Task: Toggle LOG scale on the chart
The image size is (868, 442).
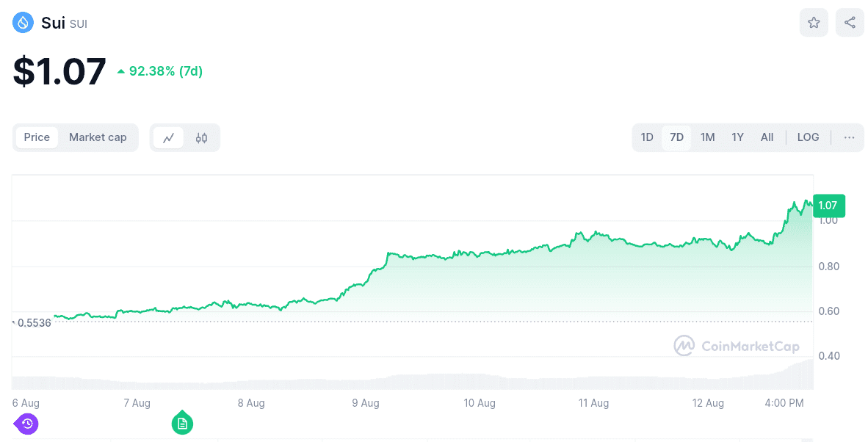Action: [x=808, y=137]
